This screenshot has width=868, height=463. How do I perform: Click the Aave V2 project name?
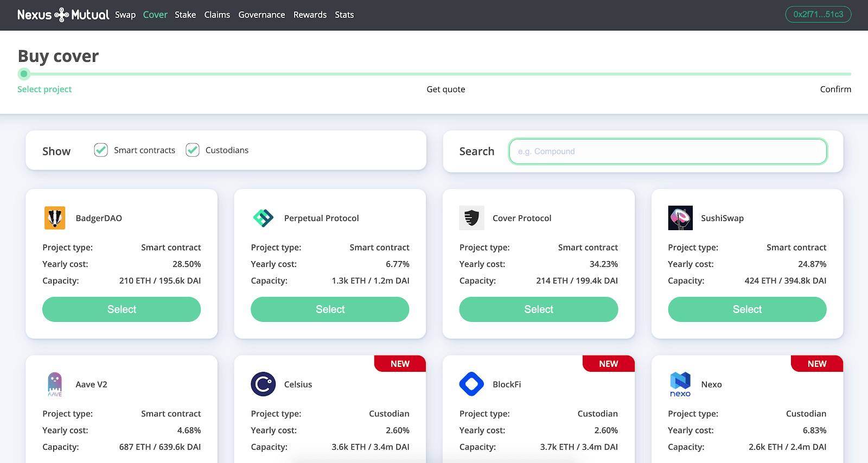coord(92,384)
